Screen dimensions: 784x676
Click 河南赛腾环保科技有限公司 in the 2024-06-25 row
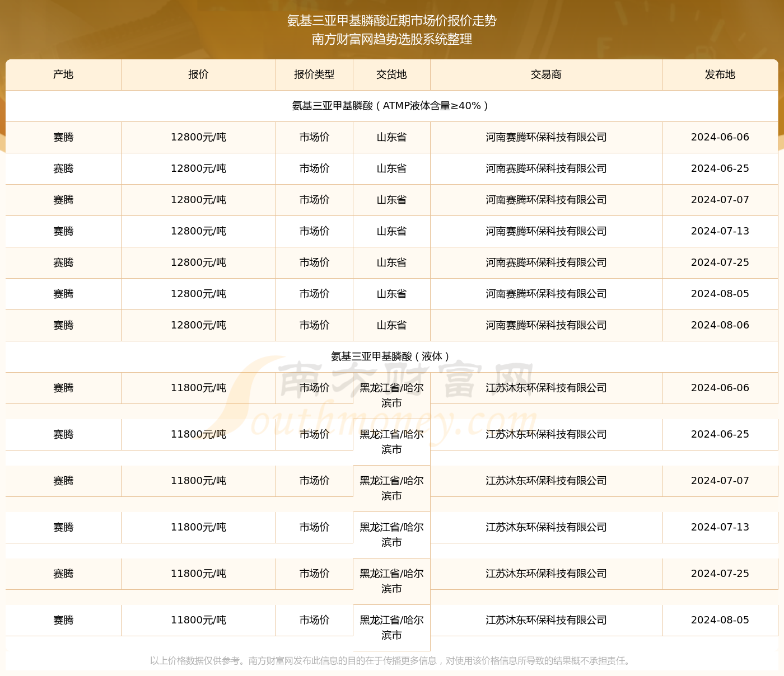pos(546,168)
